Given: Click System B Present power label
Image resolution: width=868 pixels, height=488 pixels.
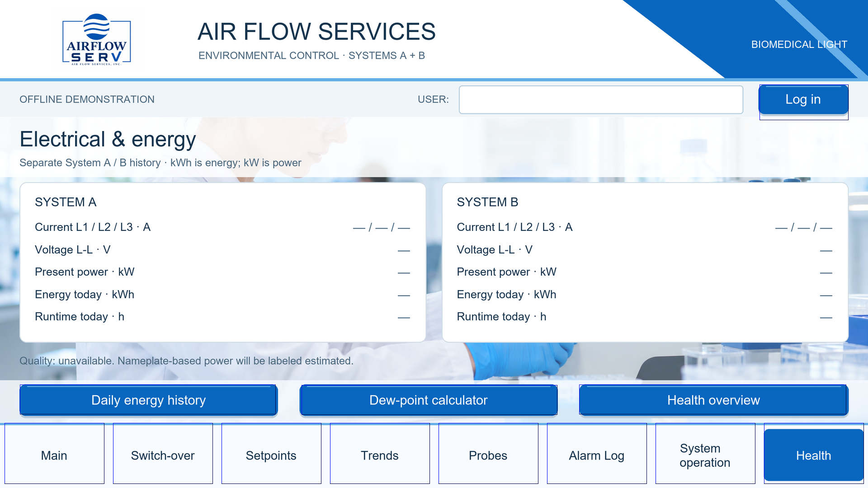Looking at the screenshot, I should click(x=506, y=272).
